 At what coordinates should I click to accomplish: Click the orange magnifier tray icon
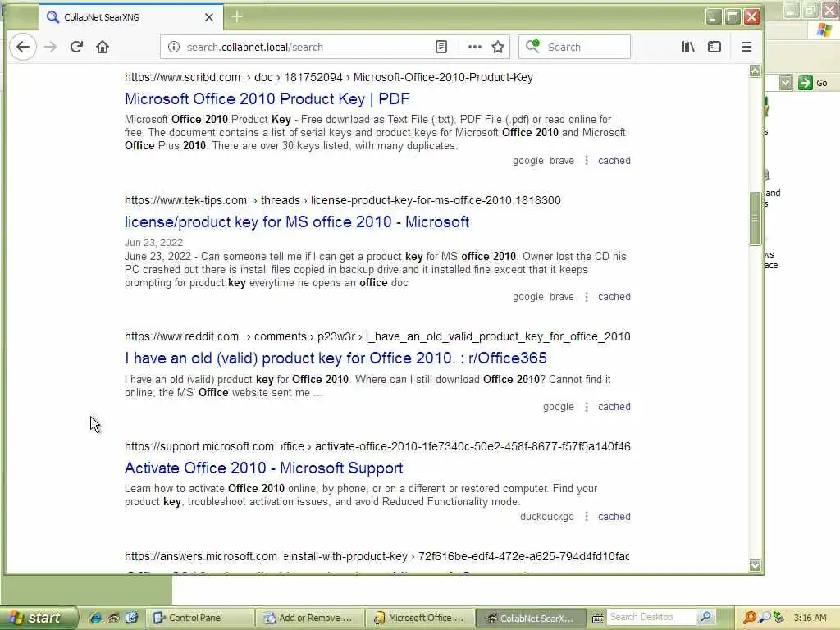click(x=750, y=618)
